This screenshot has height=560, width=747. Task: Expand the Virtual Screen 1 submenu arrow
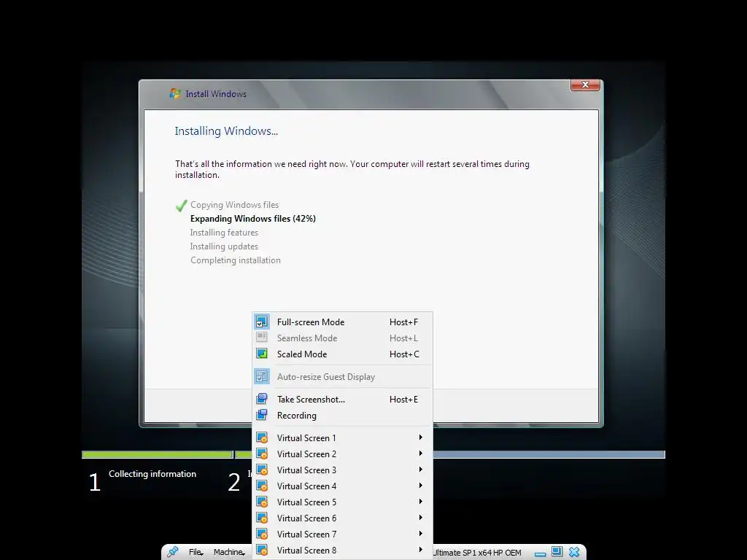coord(420,437)
